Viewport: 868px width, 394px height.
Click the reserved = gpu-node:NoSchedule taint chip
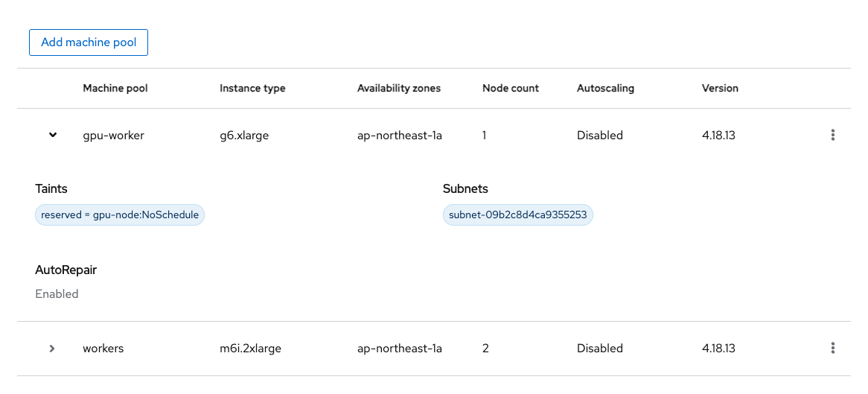tap(120, 215)
